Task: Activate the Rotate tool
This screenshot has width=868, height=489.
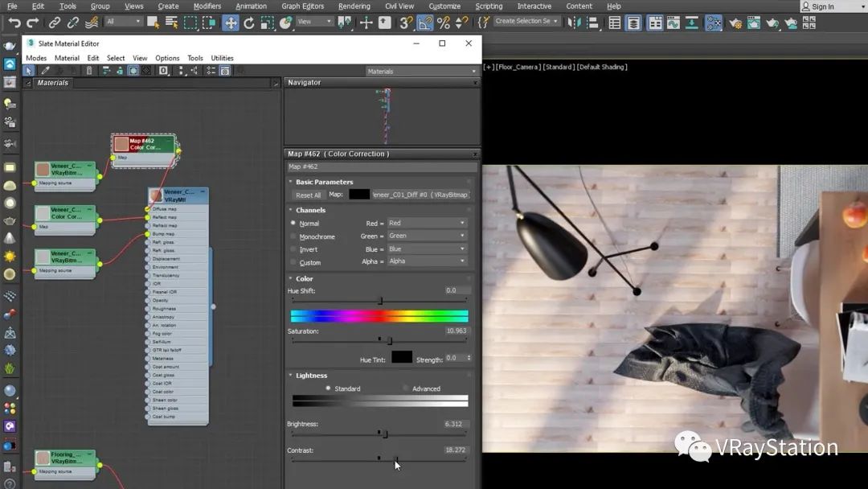Action: 249,23
